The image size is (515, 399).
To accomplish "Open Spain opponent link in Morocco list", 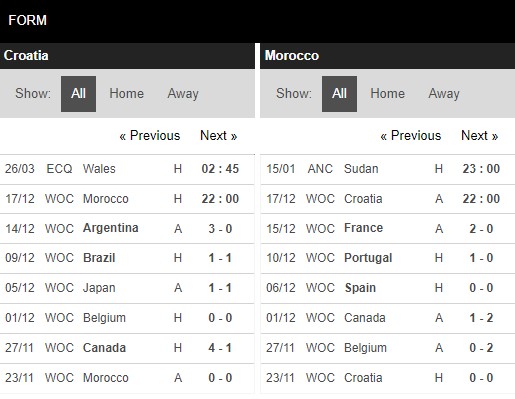I will pos(360,288).
